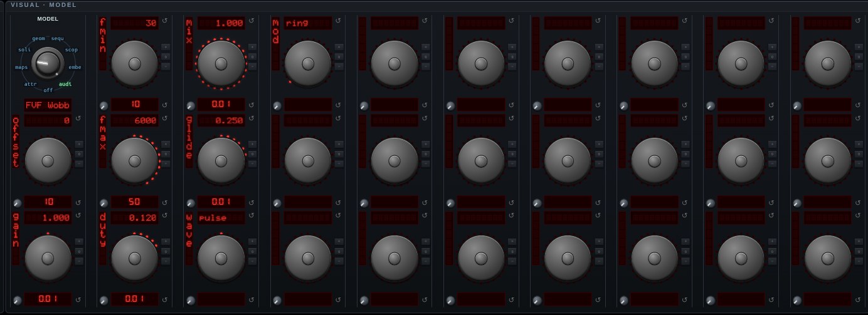The height and width of the screenshot is (315, 868).
Task: Reset the step value below the offset knob
Action: click(78, 202)
